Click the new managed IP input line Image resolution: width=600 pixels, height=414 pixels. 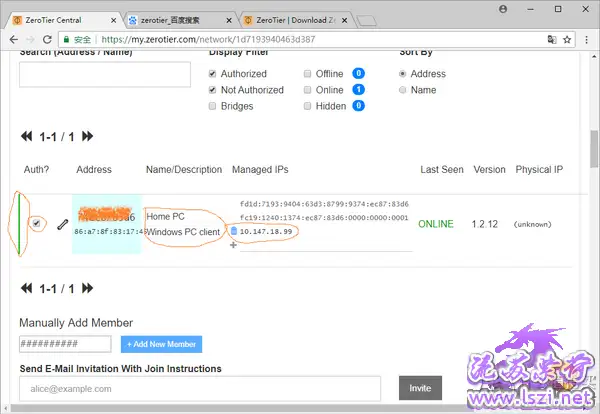(326, 246)
